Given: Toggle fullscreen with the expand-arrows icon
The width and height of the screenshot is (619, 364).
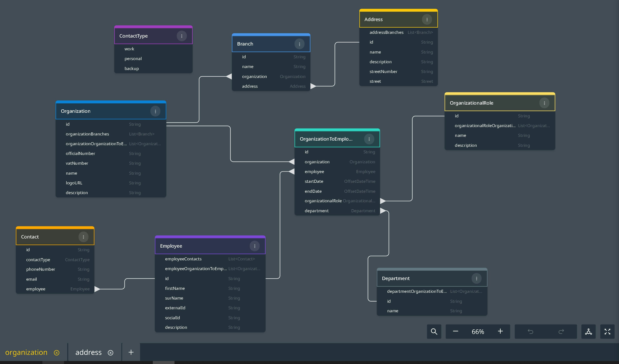Looking at the screenshot, I should (x=607, y=332).
